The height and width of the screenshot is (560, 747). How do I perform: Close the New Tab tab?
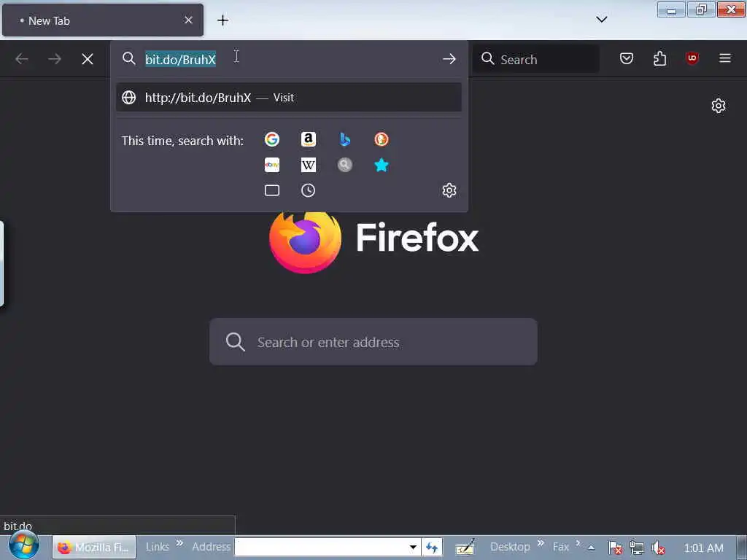[x=188, y=20]
